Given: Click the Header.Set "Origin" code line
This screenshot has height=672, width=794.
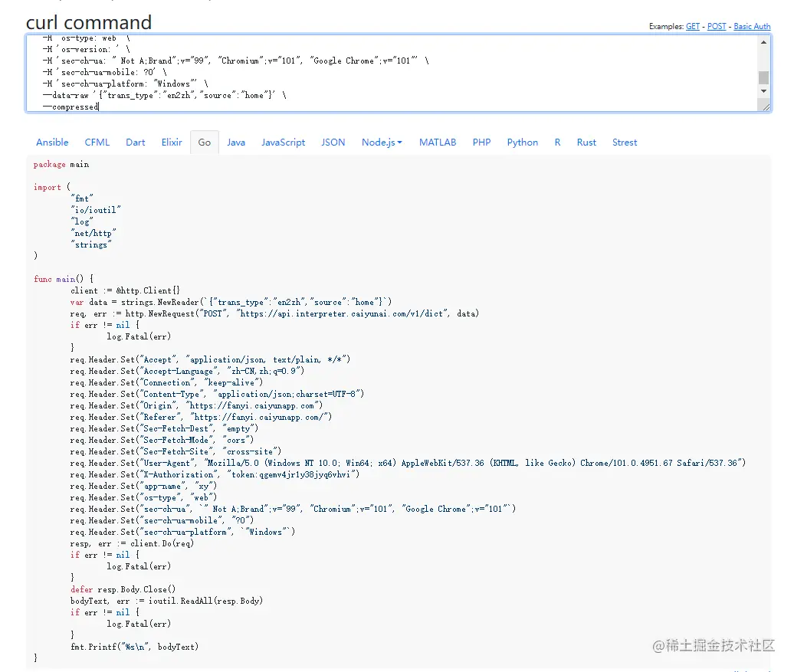Looking at the screenshot, I should (196, 405).
